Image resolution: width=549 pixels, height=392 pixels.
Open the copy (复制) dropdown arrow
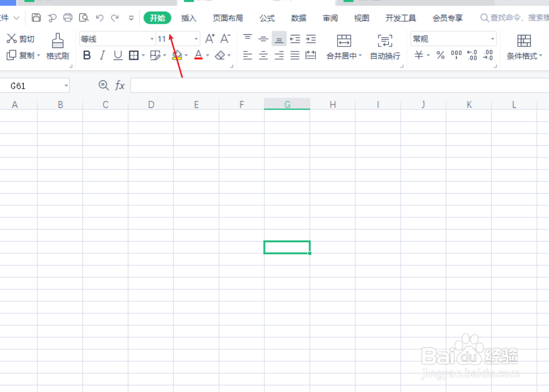tap(38, 55)
